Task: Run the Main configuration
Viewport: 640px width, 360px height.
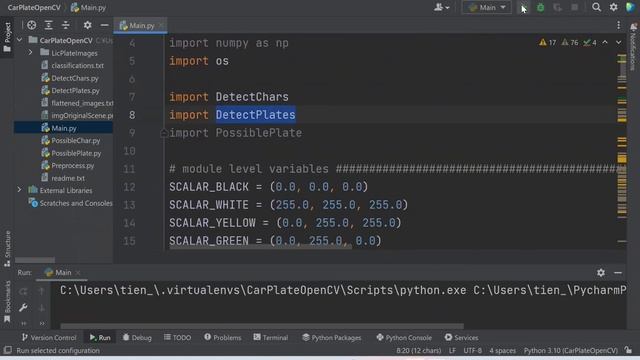Action: [523, 7]
